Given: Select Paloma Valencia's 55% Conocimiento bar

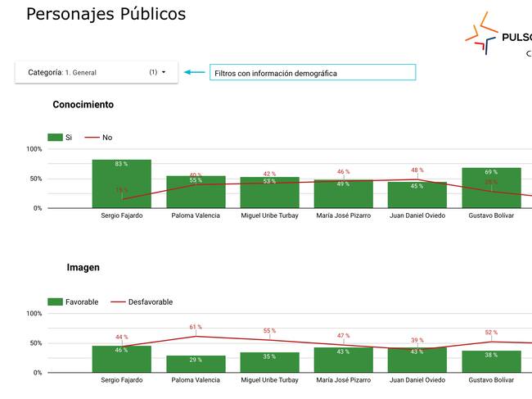Looking at the screenshot, I should pos(196,193).
